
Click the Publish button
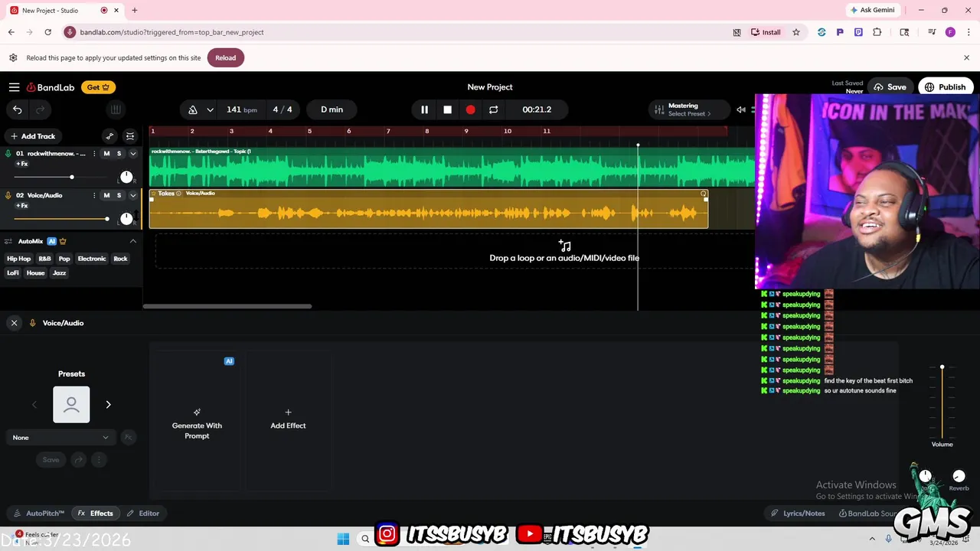click(945, 87)
